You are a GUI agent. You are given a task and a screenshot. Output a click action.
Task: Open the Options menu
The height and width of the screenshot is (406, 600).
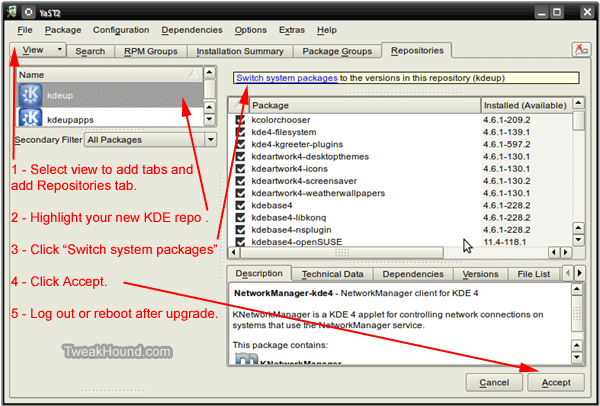(x=251, y=30)
